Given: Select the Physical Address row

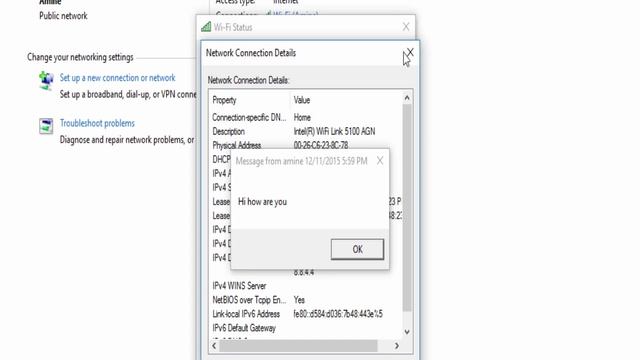Looking at the screenshot, I should (306, 145).
